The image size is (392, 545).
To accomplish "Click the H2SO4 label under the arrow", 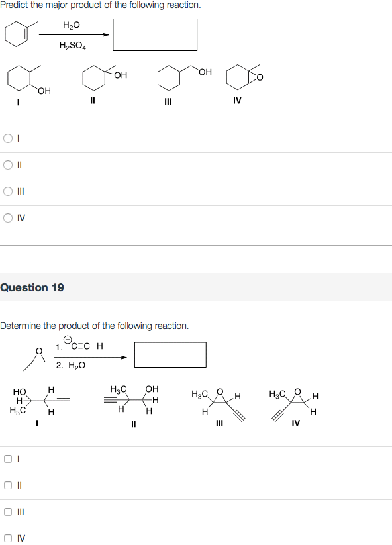I will coord(72,44).
